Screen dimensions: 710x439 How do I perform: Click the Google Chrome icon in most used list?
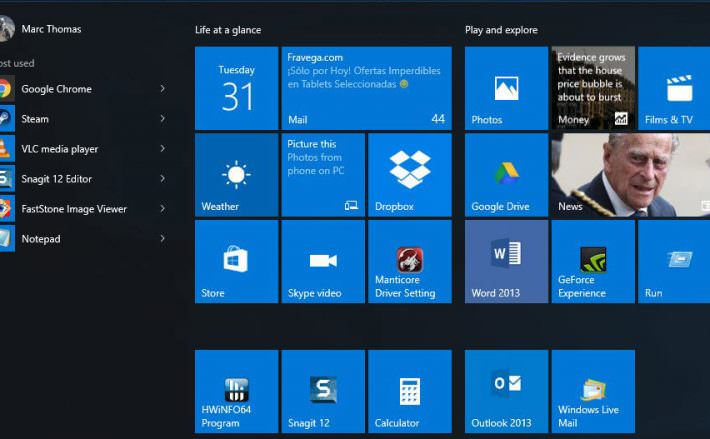pyautogui.click(x=6, y=89)
